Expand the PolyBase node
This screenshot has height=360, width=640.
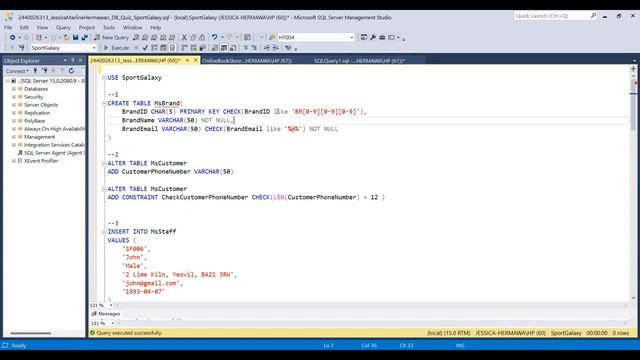(x=14, y=121)
